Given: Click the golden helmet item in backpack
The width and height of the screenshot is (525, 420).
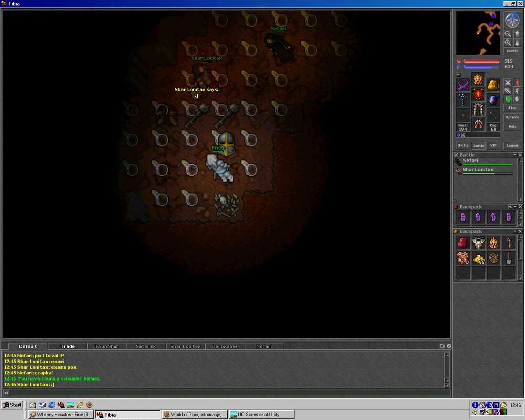Looking at the screenshot, I should [x=494, y=243].
